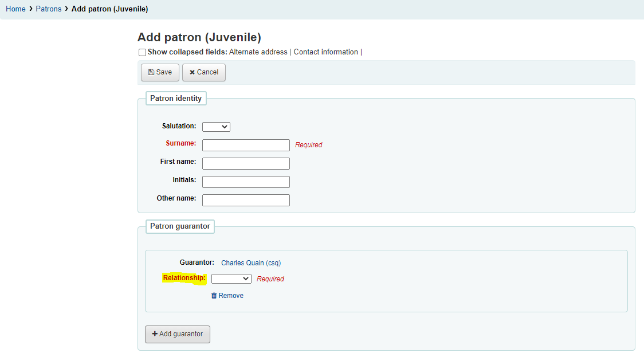Click the Patron guarantor legend
The width and height of the screenshot is (644, 357).
click(180, 226)
